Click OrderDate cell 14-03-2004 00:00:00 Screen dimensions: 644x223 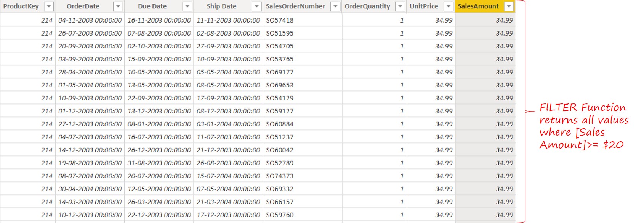click(x=90, y=202)
